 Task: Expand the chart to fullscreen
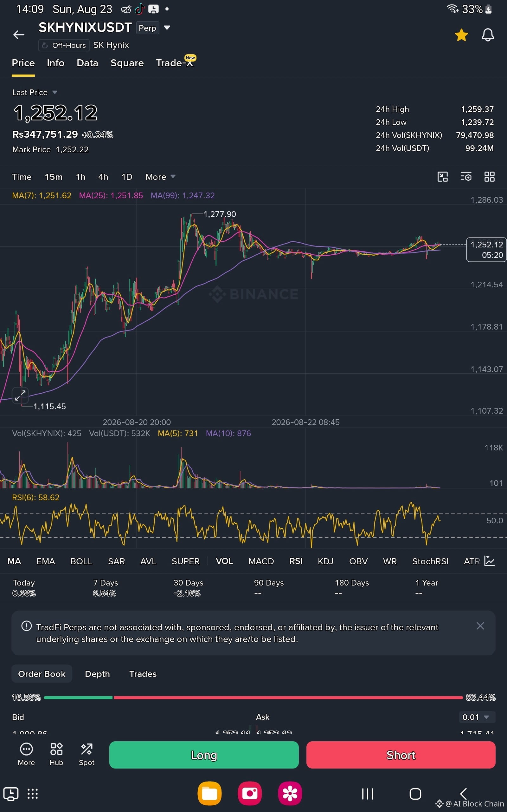pos(20,395)
